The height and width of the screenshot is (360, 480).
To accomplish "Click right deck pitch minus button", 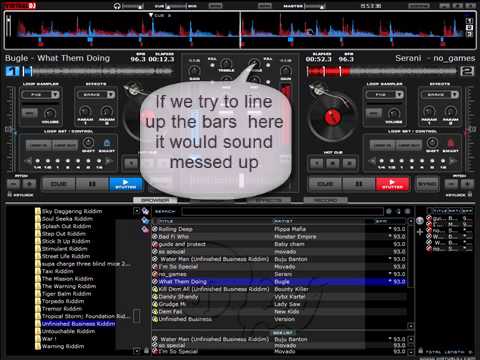I will click(451, 184).
